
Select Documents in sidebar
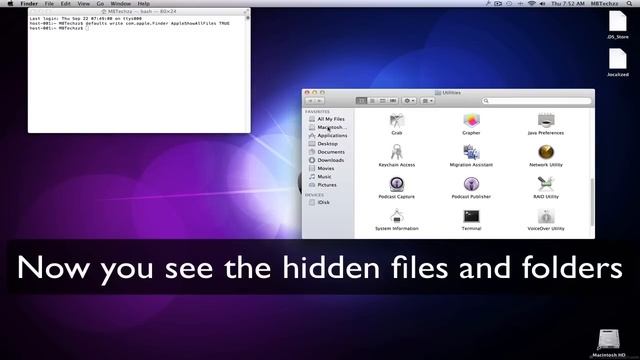point(327,152)
